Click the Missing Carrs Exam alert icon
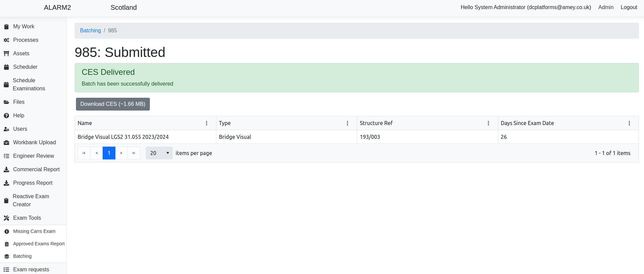Screen dimensions: 644x274 coord(7,232)
